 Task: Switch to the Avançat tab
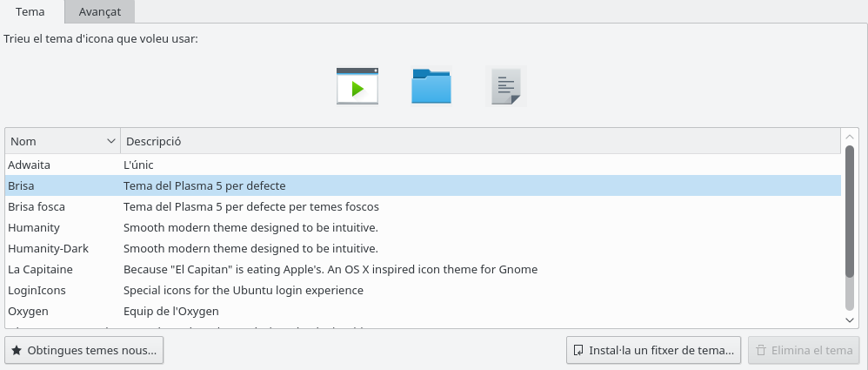pos(99,12)
